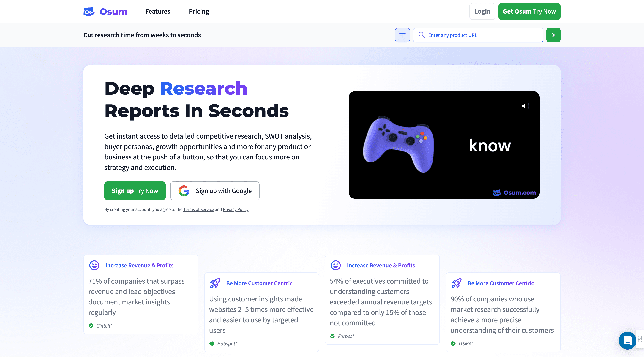
Task: Click 'Be More Customer Centric' heading on ITSMA card
Action: point(501,283)
